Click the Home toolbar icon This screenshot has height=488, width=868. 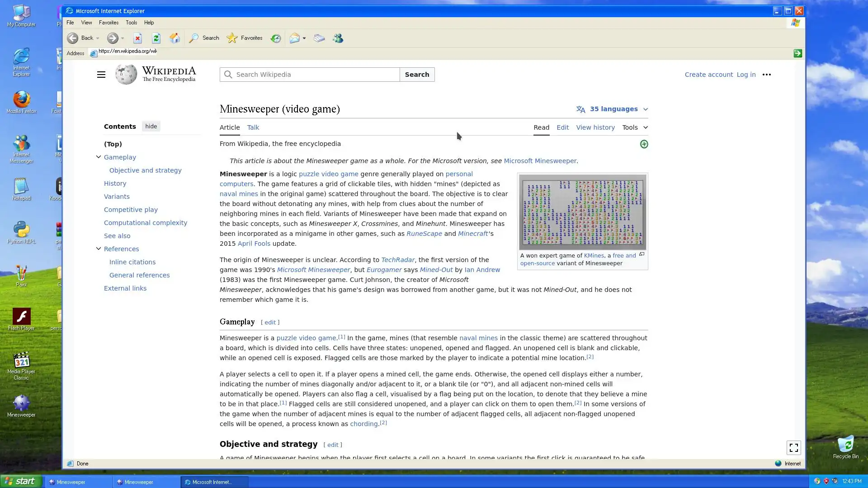tap(175, 38)
